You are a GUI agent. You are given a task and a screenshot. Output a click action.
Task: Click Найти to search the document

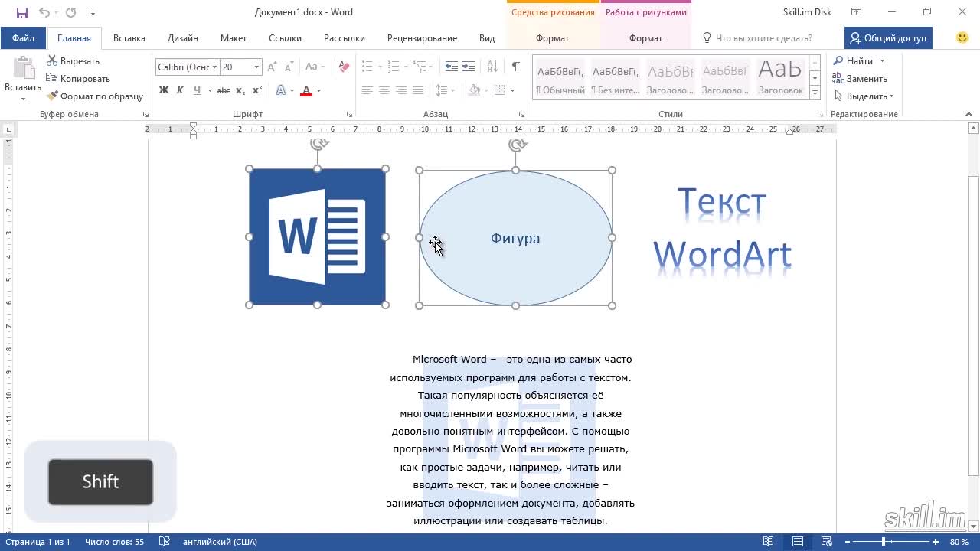[854, 61]
